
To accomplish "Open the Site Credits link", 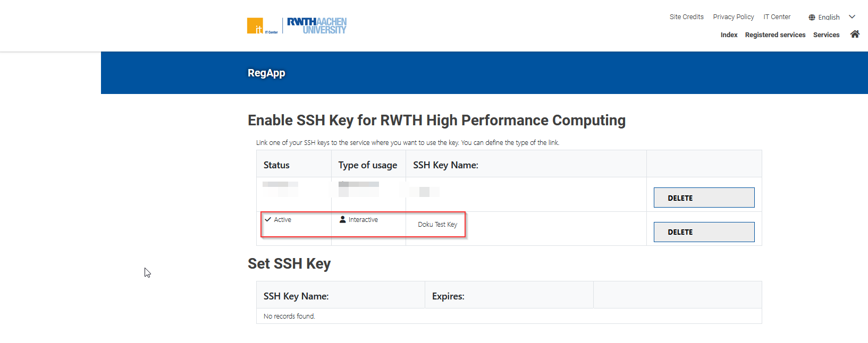I will tap(686, 17).
